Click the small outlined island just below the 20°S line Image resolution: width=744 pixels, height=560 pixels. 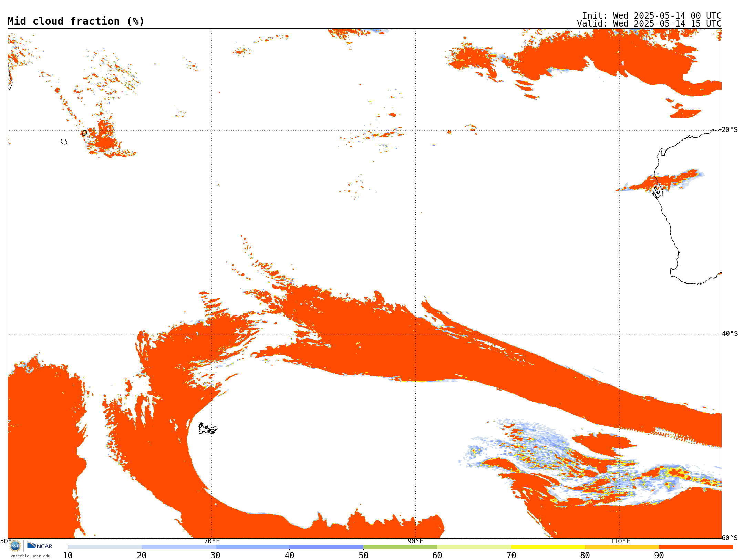(64, 142)
